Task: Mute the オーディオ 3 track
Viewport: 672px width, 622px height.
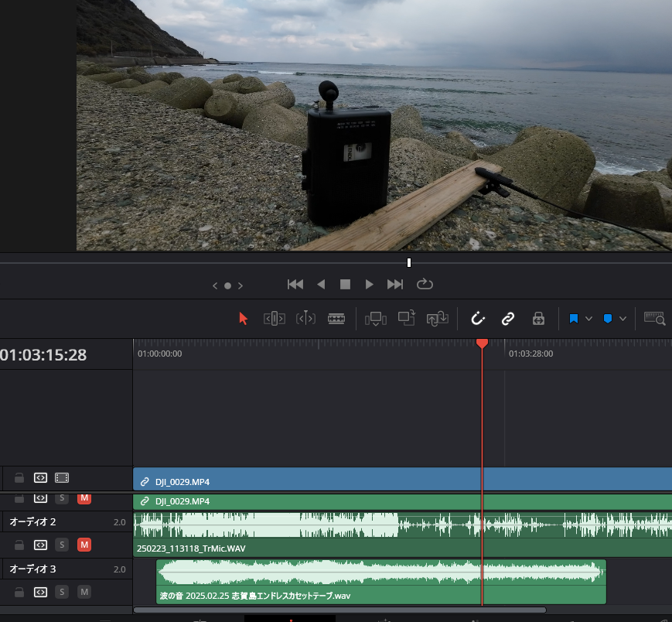Action: tap(84, 592)
